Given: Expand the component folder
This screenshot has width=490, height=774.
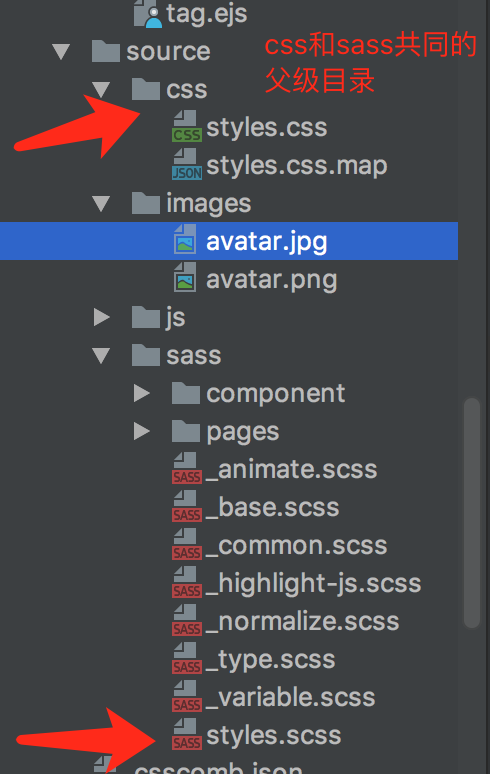Looking at the screenshot, I should pos(141,393).
